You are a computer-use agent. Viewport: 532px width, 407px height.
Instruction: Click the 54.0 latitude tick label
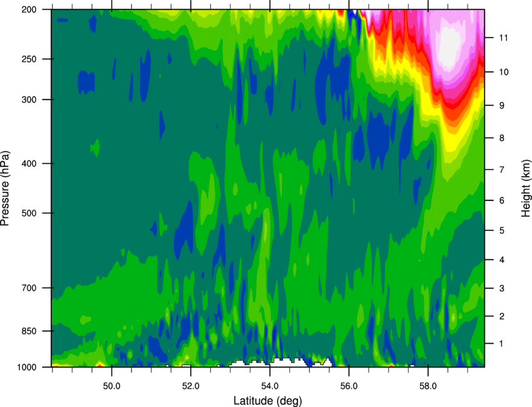(x=270, y=386)
